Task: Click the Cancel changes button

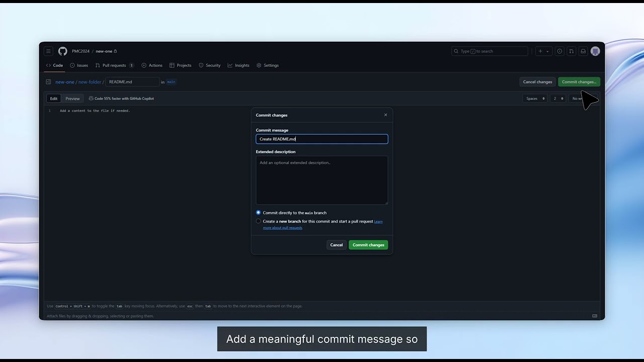Action: point(537,82)
